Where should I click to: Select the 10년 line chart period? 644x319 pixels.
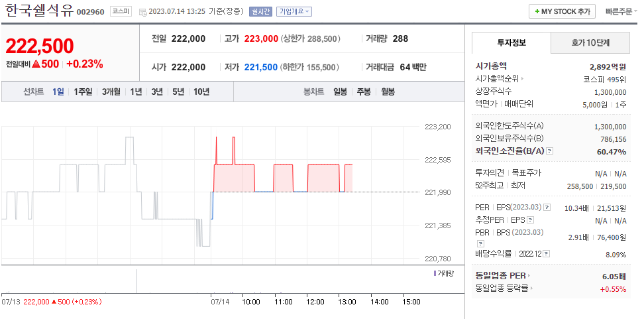[x=201, y=92]
